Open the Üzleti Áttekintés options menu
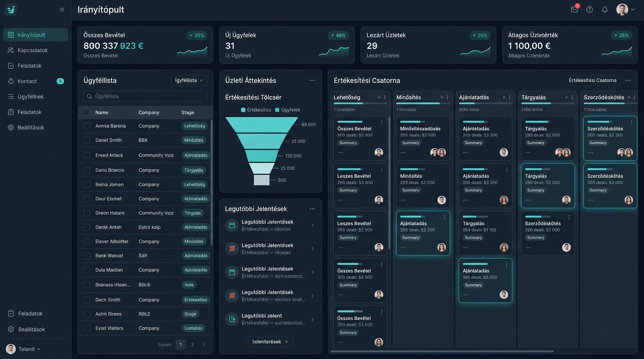Viewport: 644px width, 359px height. [x=312, y=80]
